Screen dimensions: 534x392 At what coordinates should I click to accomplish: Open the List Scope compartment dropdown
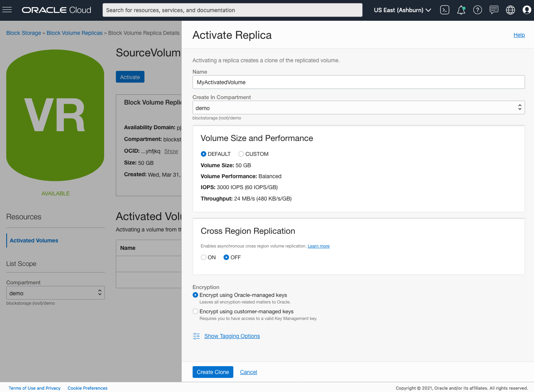click(55, 293)
